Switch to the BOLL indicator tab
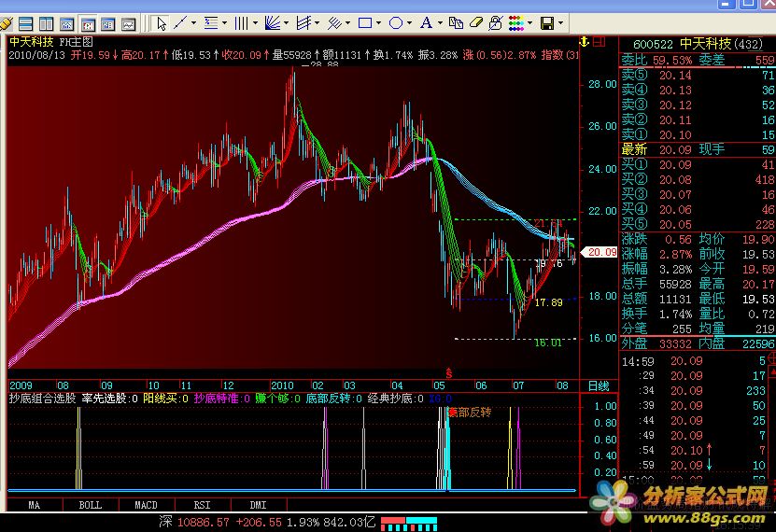 (91, 505)
